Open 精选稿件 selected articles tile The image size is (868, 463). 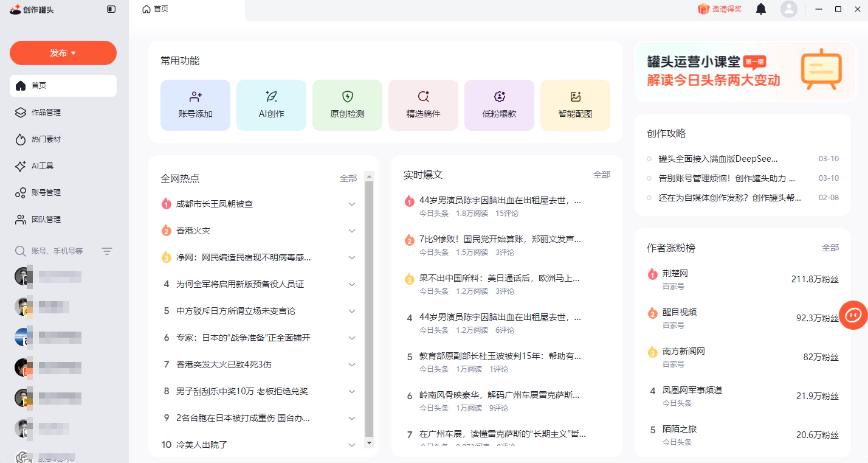[x=423, y=105]
